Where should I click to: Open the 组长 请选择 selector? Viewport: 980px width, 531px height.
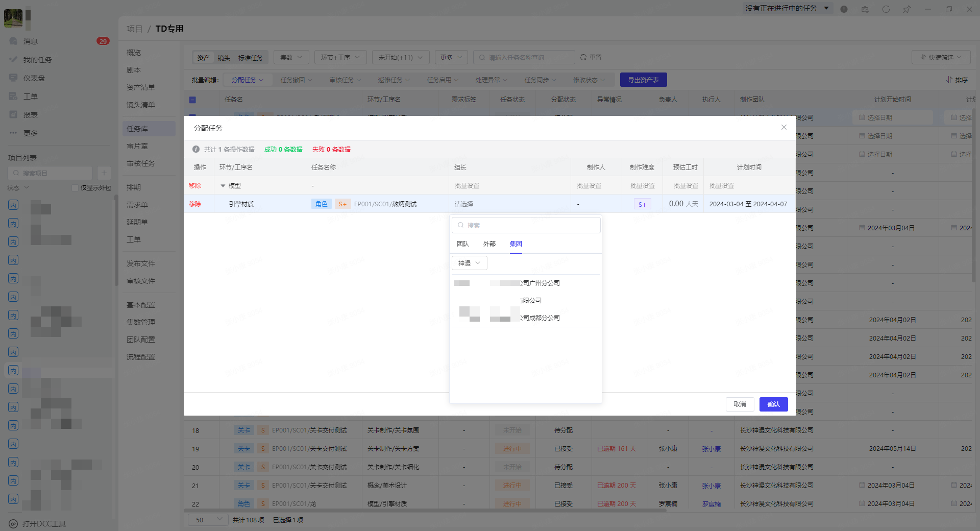click(508, 204)
